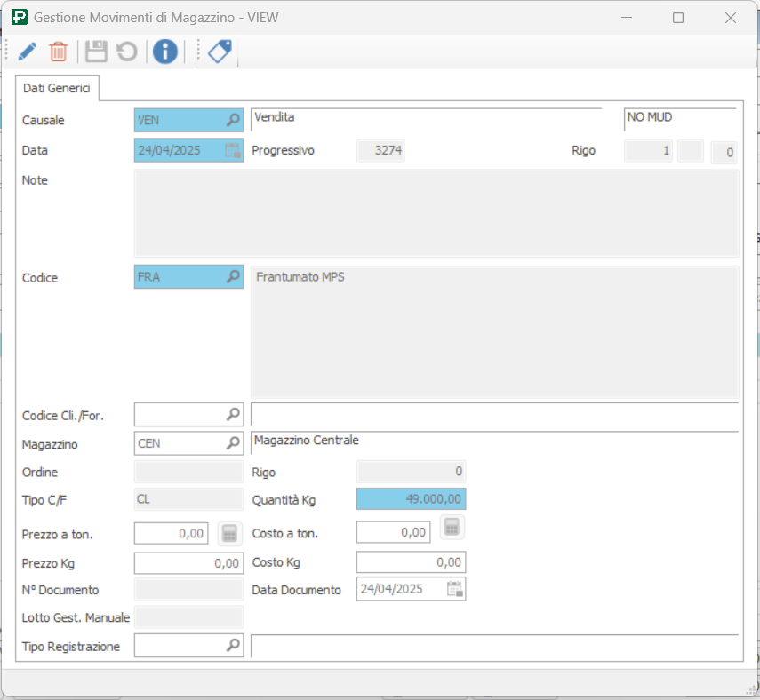Select the Dati Generici tab

(57, 89)
